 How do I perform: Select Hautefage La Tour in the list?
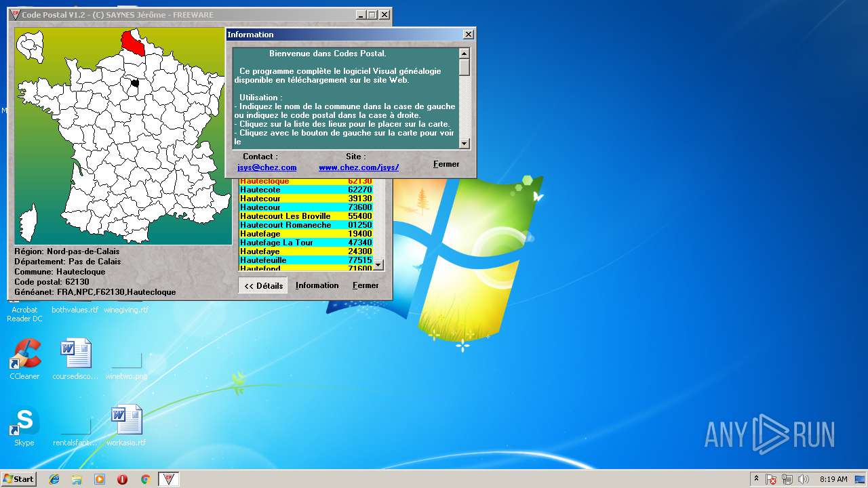coord(306,243)
